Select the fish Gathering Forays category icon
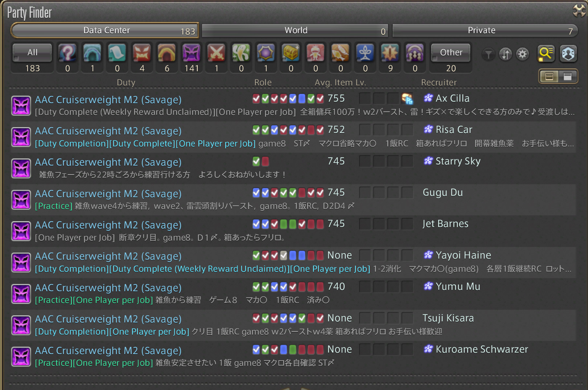 coord(341,53)
